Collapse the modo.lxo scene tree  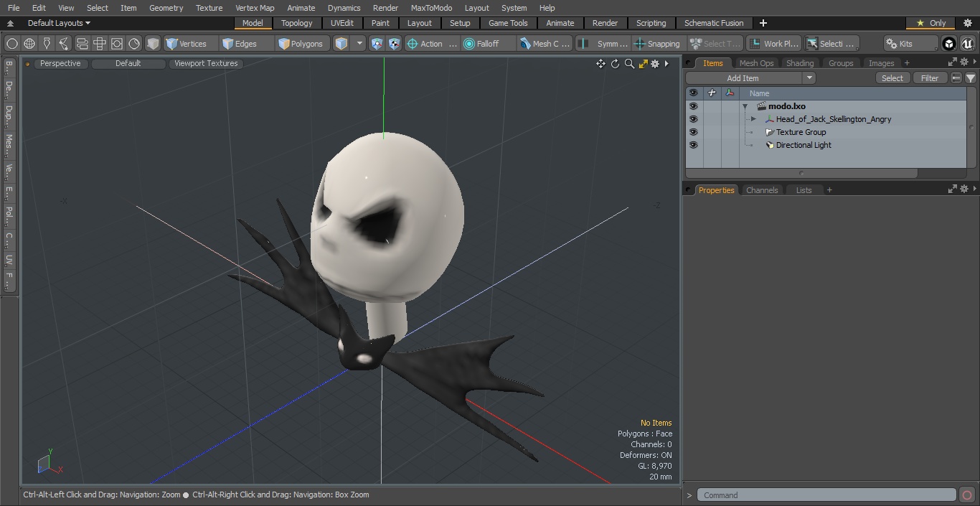tap(745, 106)
